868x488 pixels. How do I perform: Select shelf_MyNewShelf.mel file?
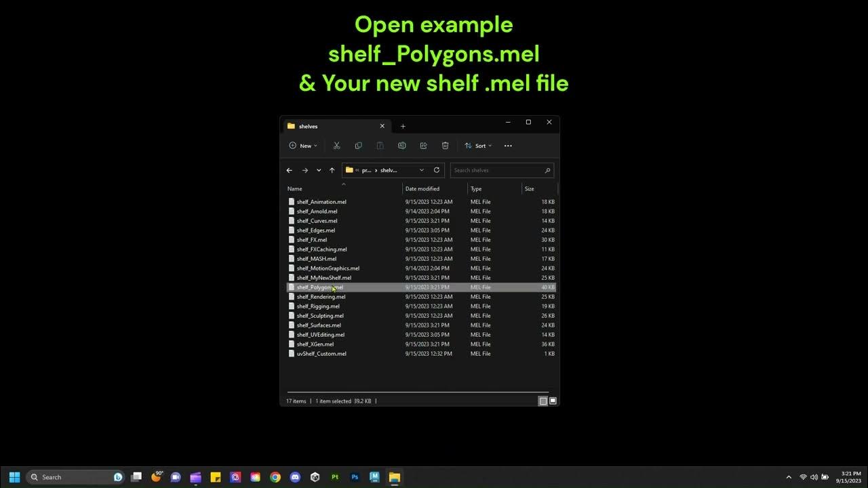[x=421, y=277]
